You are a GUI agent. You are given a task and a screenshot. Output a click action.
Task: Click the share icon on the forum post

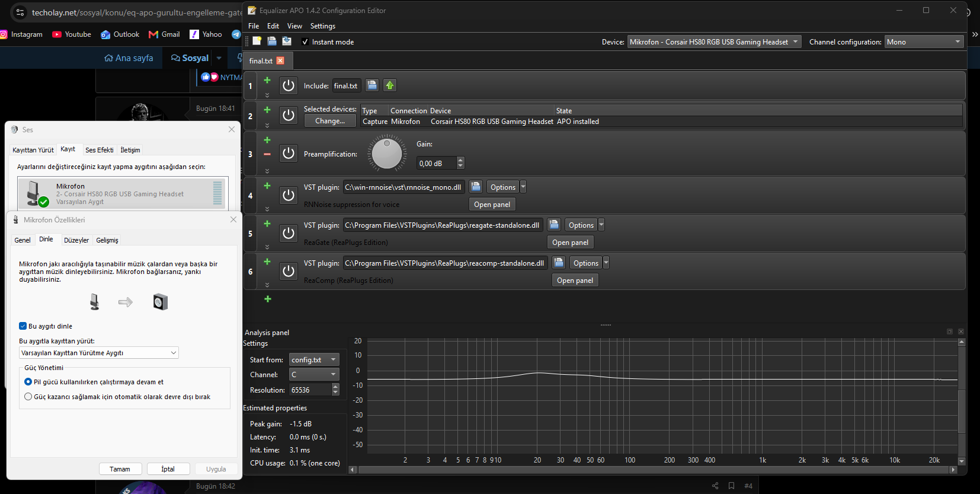pos(715,486)
